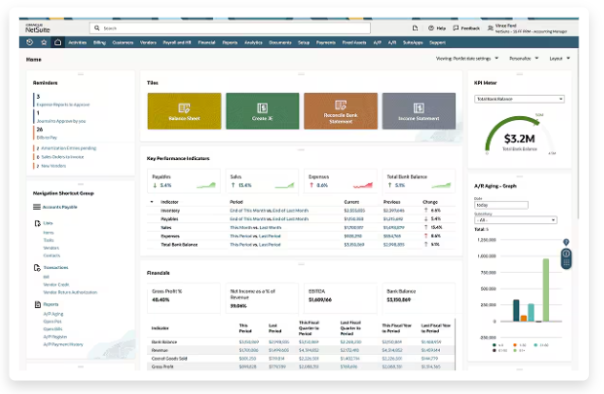
Task: Open the Fixed Assets menu
Action: (x=354, y=42)
